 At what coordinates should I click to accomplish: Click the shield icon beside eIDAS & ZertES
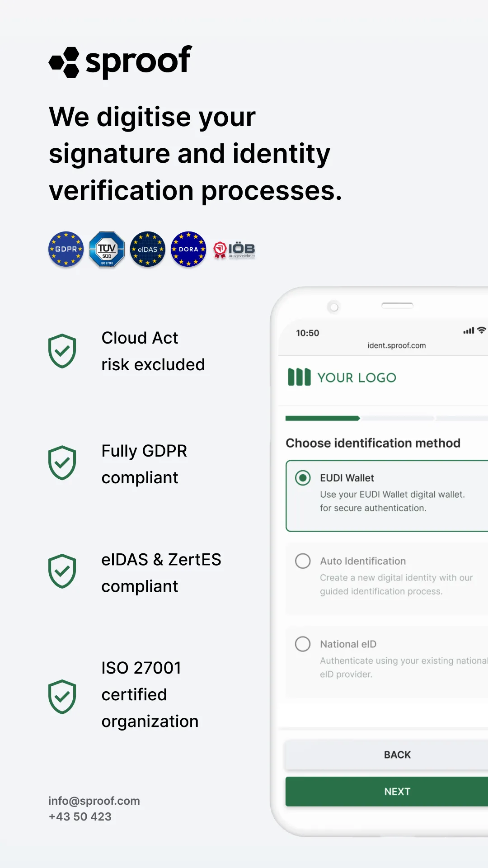coord(62,571)
